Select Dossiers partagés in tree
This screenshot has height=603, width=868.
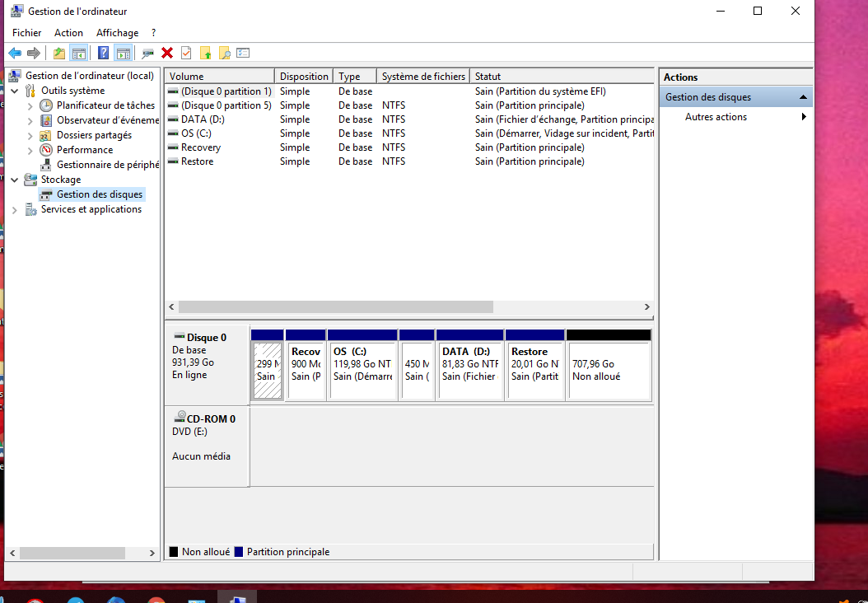tap(94, 135)
